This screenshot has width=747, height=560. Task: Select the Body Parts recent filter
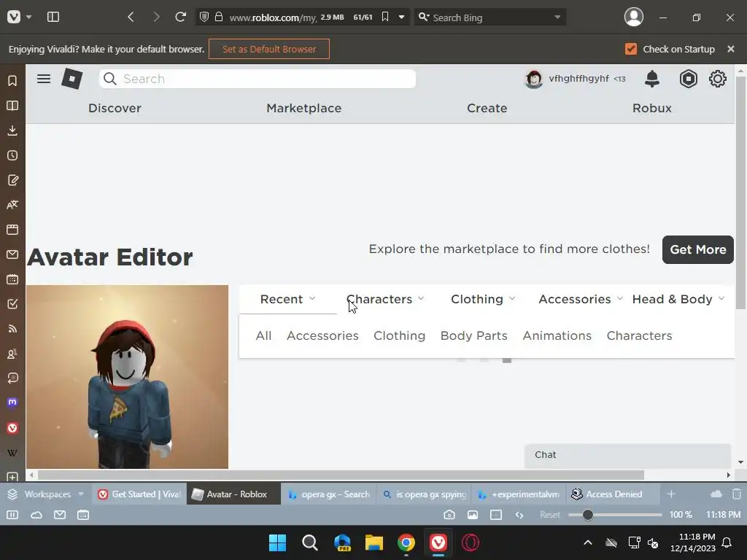474,335
